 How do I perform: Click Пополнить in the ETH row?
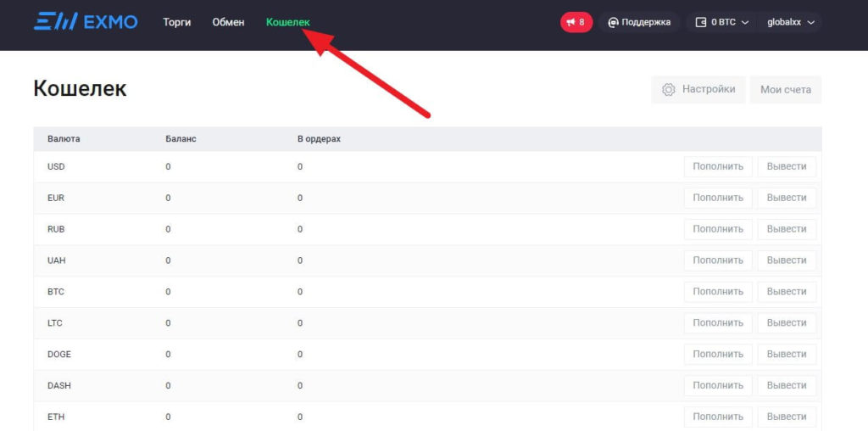pos(717,417)
